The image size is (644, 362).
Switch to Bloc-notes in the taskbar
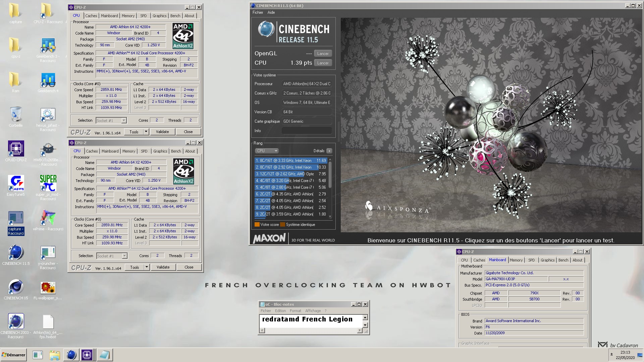(x=104, y=355)
